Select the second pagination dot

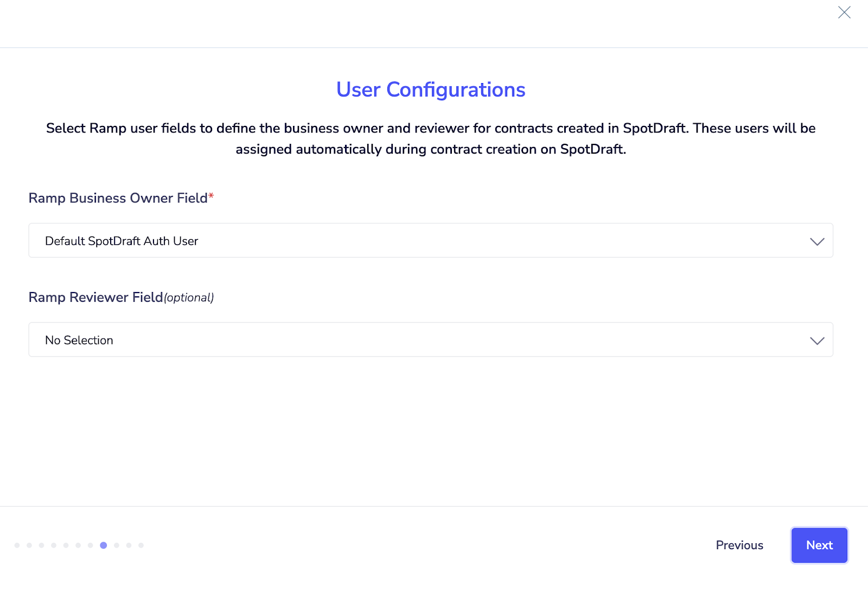point(29,545)
